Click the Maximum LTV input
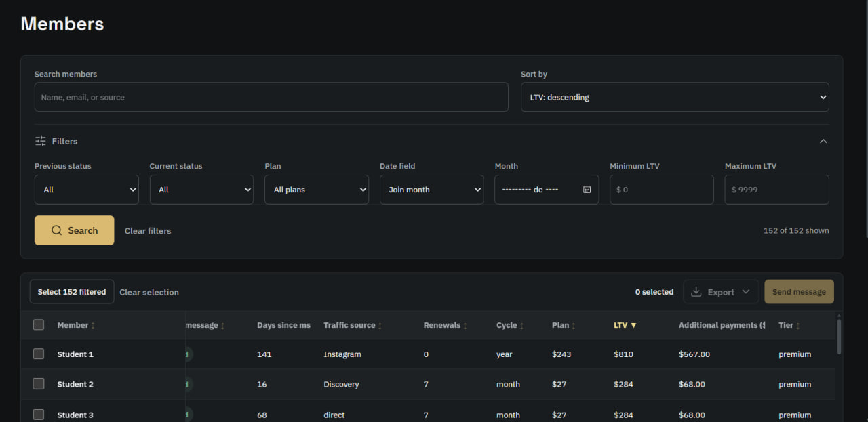The width and height of the screenshot is (868, 422). tap(776, 190)
